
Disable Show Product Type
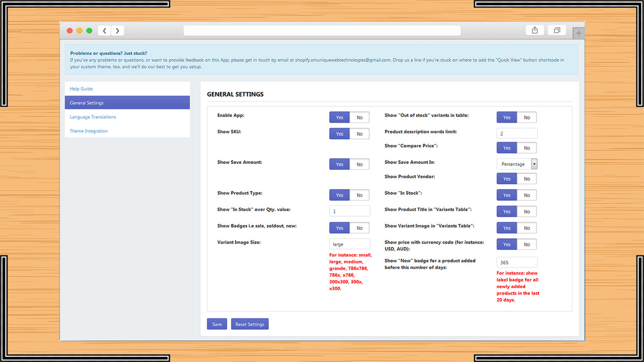pyautogui.click(x=359, y=195)
